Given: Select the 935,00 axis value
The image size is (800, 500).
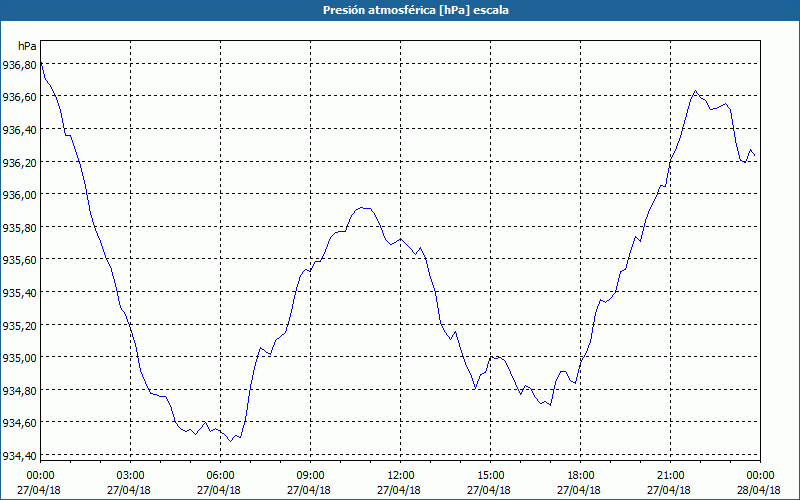Looking at the screenshot, I should (19, 358).
